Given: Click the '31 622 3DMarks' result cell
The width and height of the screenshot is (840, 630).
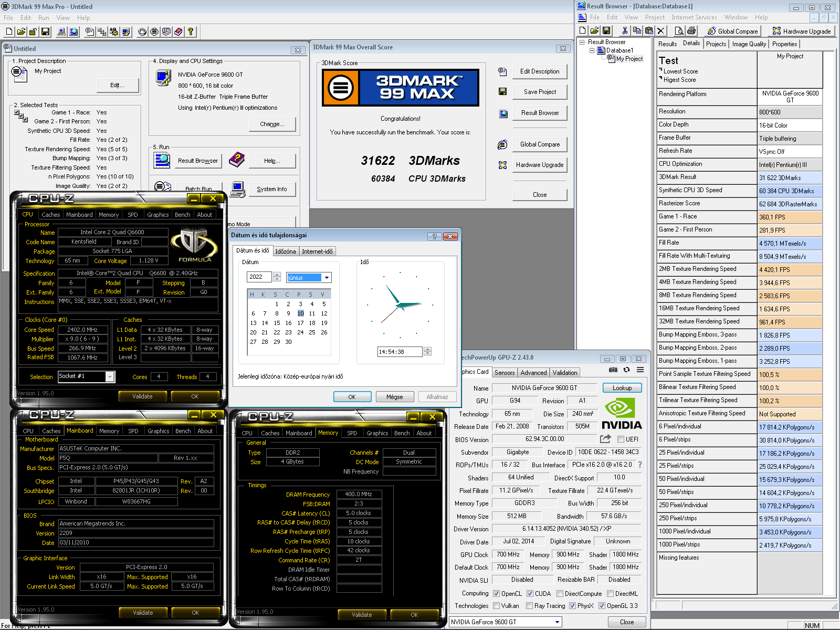Looking at the screenshot, I should click(790, 178).
